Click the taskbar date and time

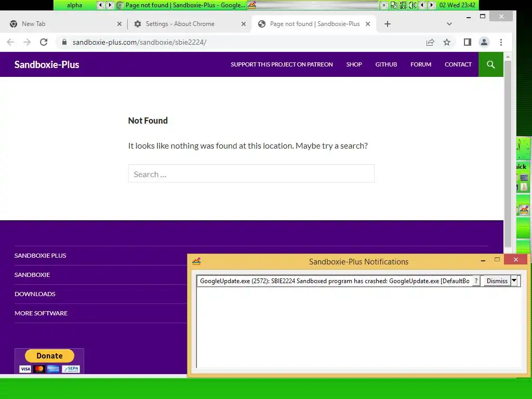tap(457, 5)
